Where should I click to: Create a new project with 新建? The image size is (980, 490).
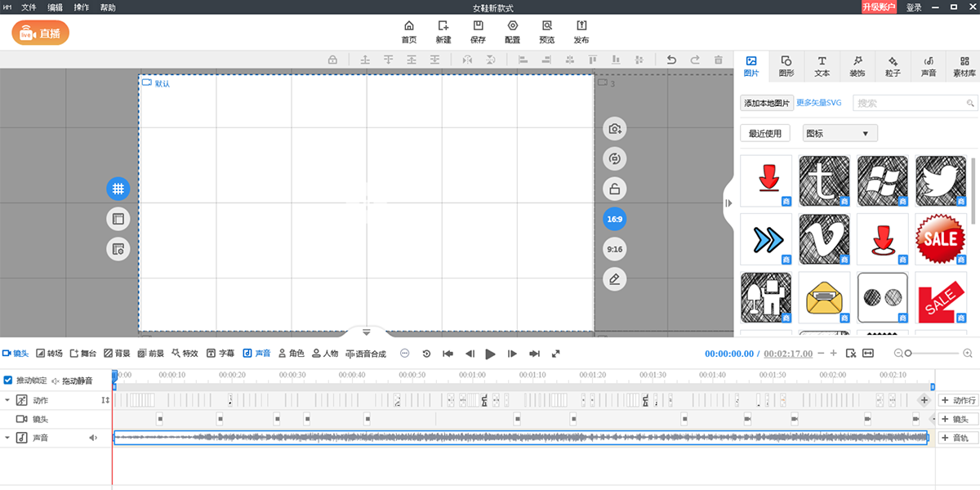443,32
